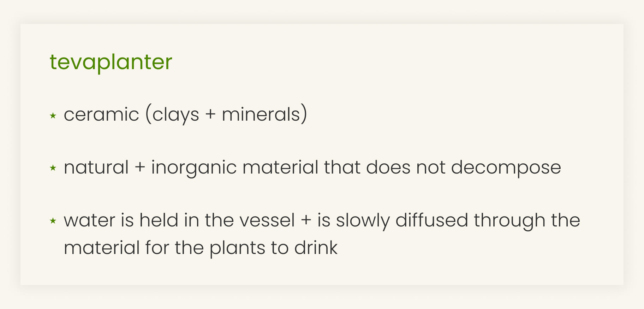Click the word natural

(x=96, y=167)
